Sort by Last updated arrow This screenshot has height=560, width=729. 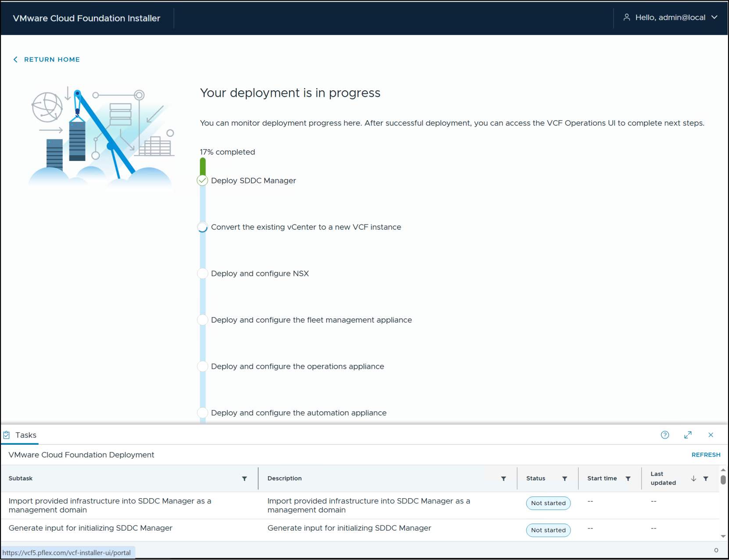tap(693, 479)
